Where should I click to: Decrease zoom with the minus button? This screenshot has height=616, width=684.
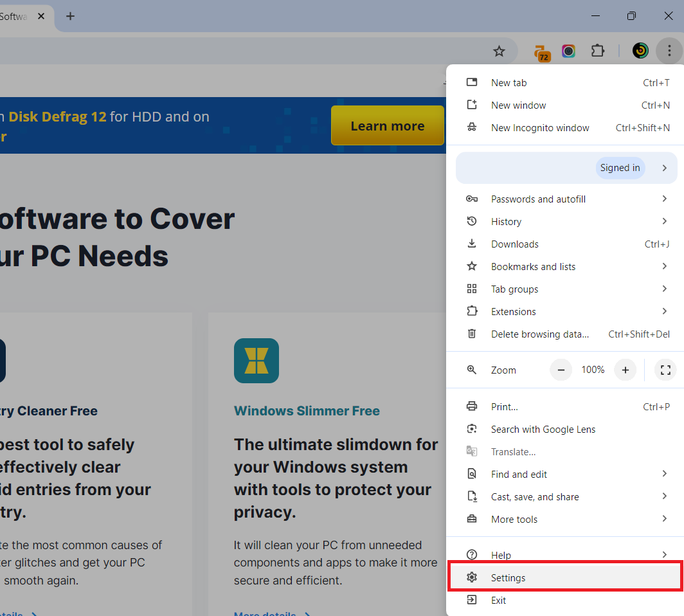pyautogui.click(x=561, y=370)
